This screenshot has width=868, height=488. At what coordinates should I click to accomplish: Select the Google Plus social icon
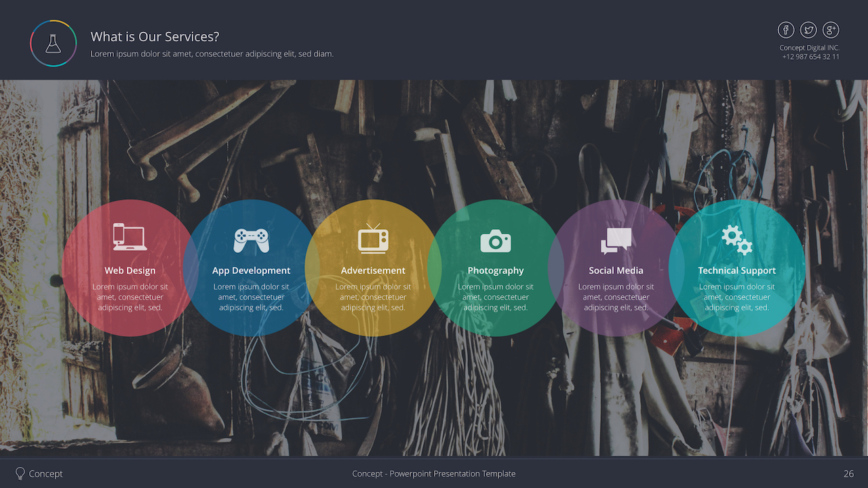[x=831, y=30]
